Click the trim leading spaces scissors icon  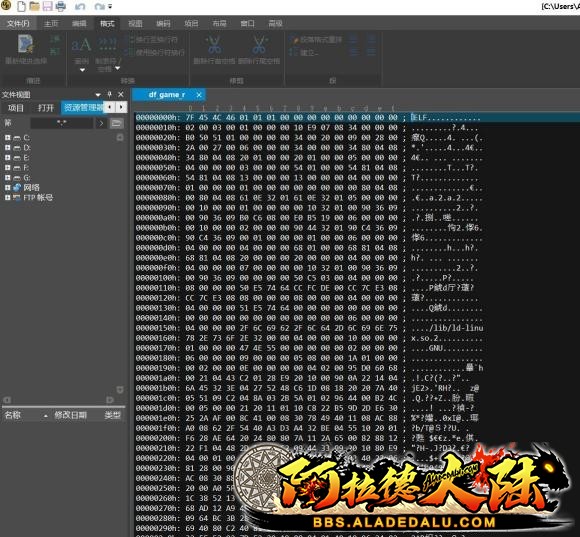(214, 45)
